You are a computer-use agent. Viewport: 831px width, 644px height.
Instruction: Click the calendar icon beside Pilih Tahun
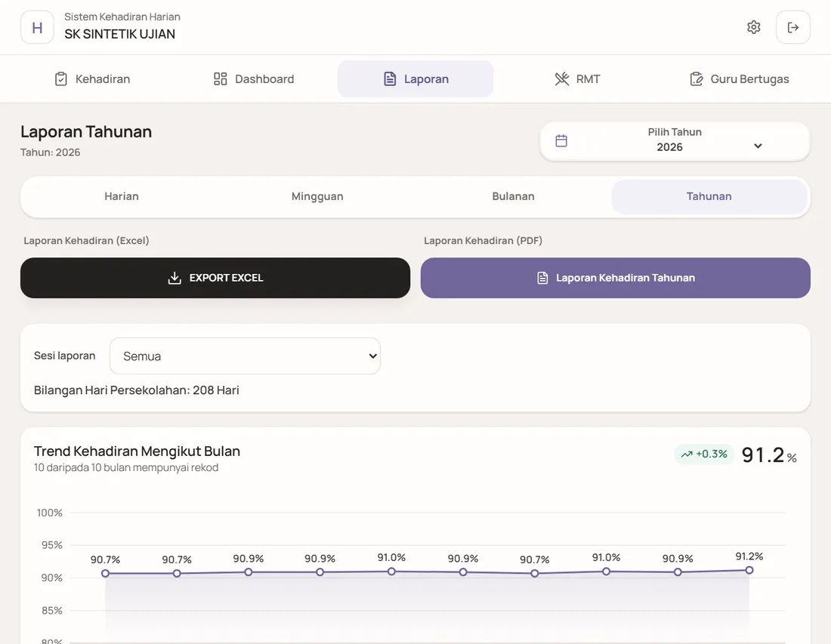click(x=561, y=141)
